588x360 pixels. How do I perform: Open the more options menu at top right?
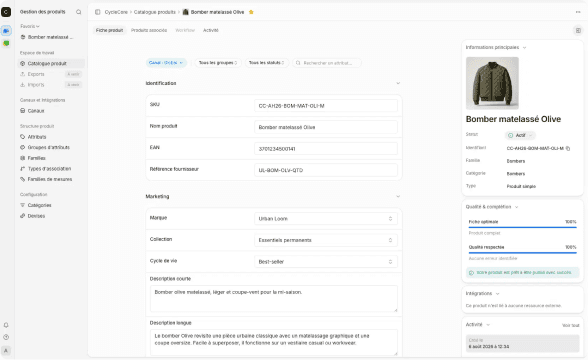point(578,12)
